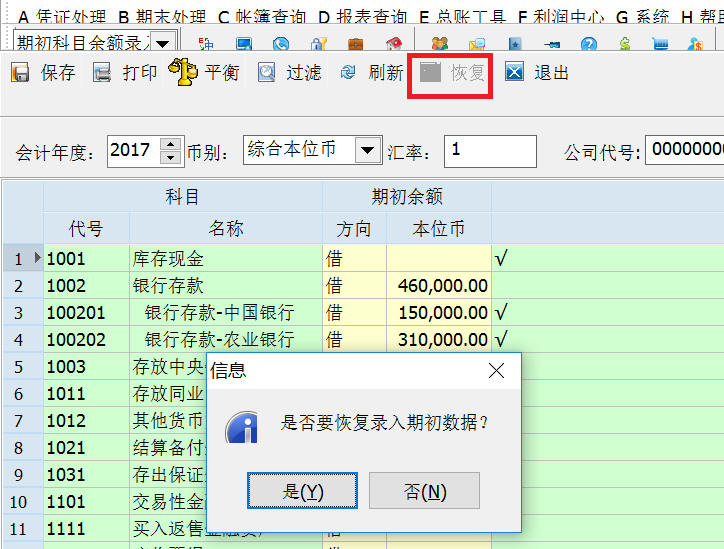Click the 打印 (Print) toolbar button
The width and height of the screenshot is (724, 549).
[x=125, y=73]
